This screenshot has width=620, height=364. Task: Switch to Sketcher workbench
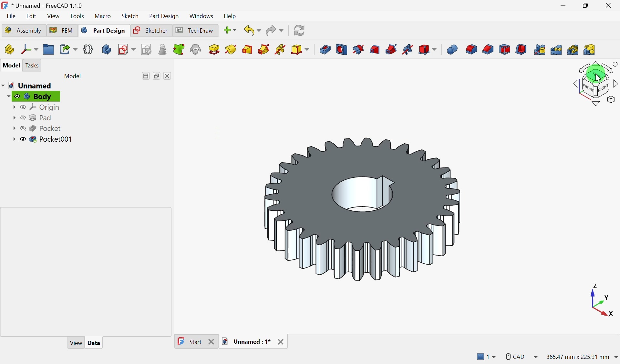tap(151, 31)
